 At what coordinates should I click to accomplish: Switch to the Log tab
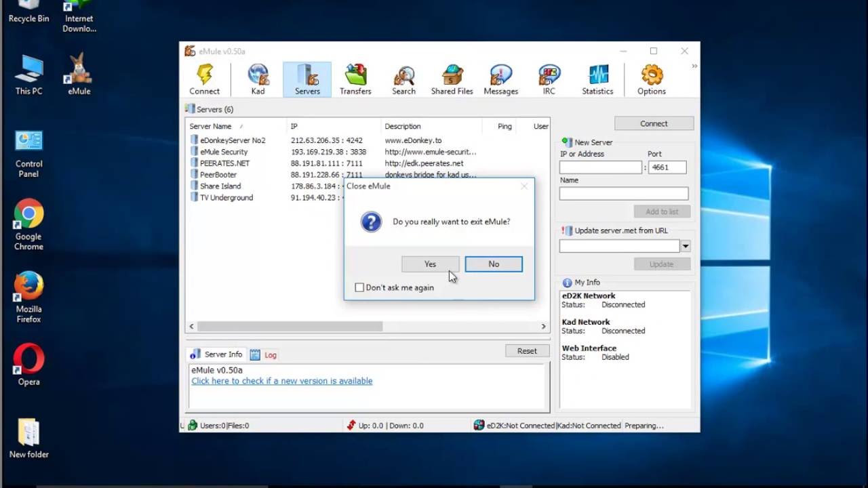(x=264, y=354)
